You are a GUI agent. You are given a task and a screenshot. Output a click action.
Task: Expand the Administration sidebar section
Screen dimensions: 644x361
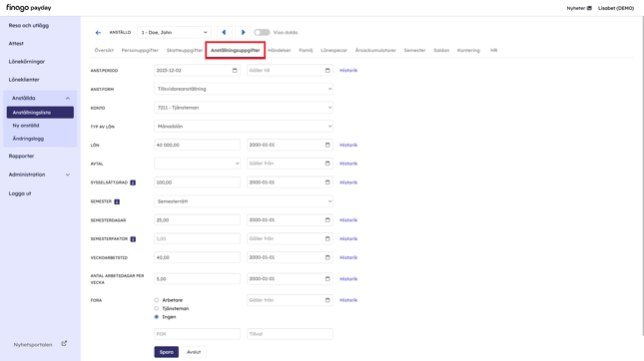tap(68, 175)
